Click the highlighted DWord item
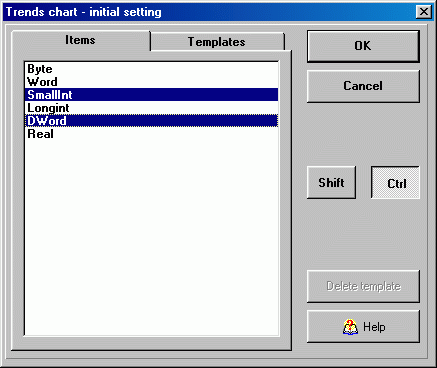Viewport: 437px width, 368px height. (151, 121)
